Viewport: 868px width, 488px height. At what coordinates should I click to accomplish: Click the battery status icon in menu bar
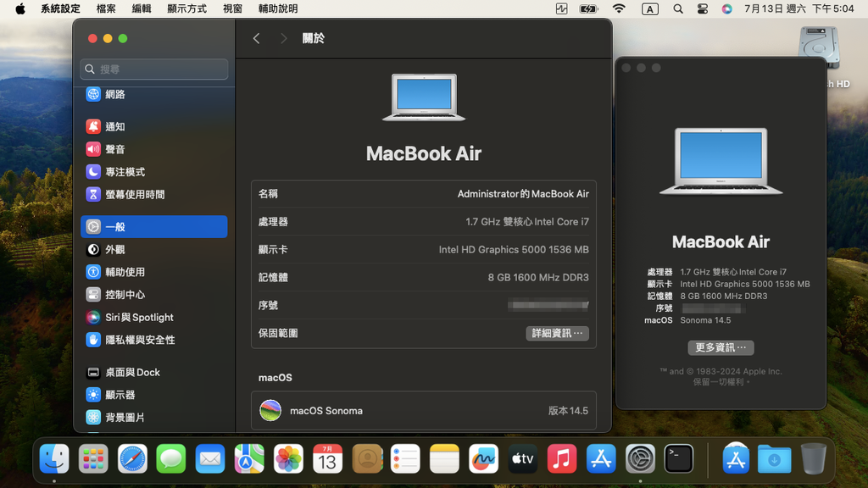[588, 8]
